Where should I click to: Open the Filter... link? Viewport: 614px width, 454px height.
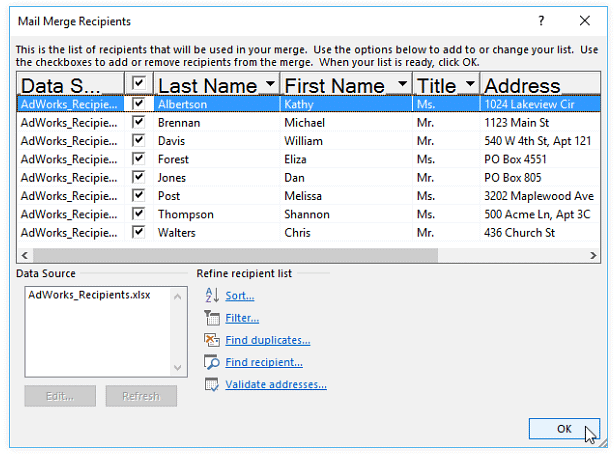(x=242, y=318)
